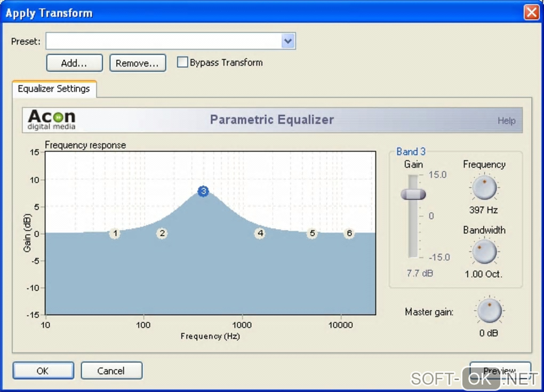The image size is (544, 392).
Task: Click the Frequency knob for Band 3
Action: [484, 188]
